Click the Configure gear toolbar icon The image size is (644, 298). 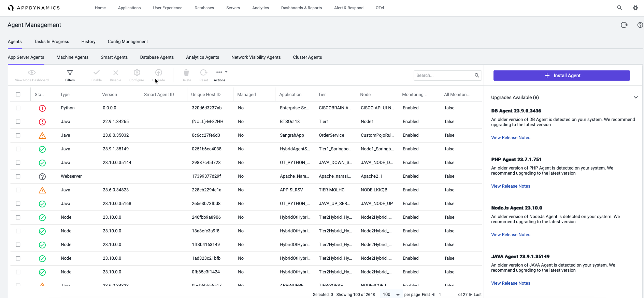137,72
